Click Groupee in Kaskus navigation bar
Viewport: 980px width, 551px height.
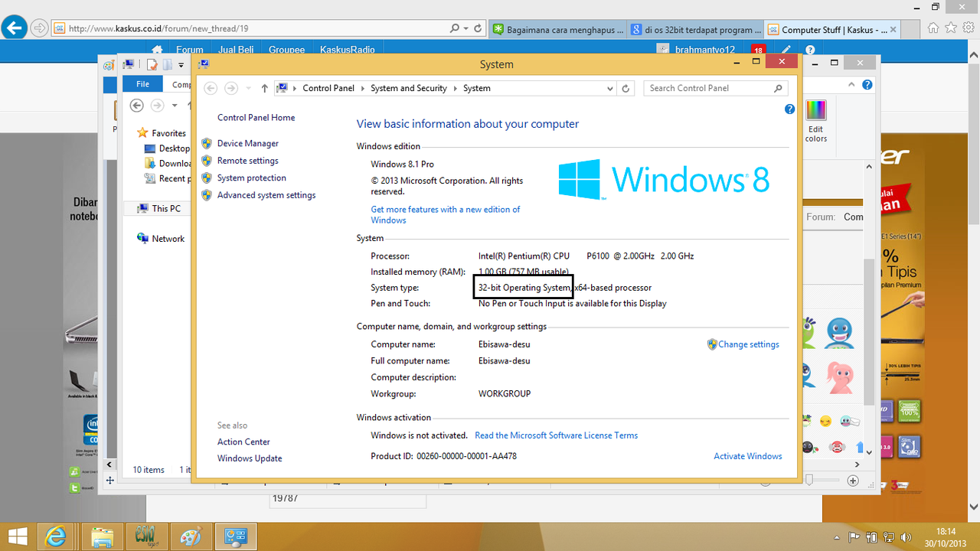click(x=286, y=50)
